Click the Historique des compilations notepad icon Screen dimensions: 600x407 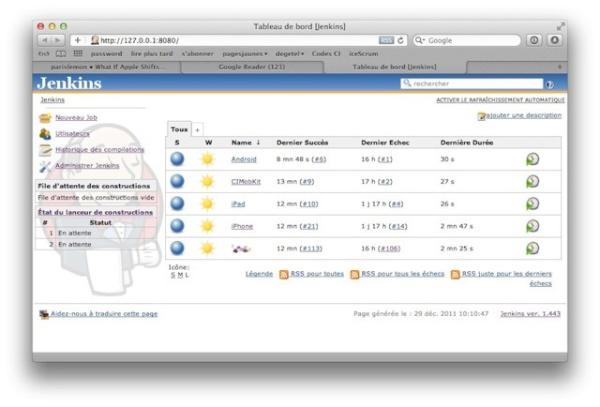45,150
